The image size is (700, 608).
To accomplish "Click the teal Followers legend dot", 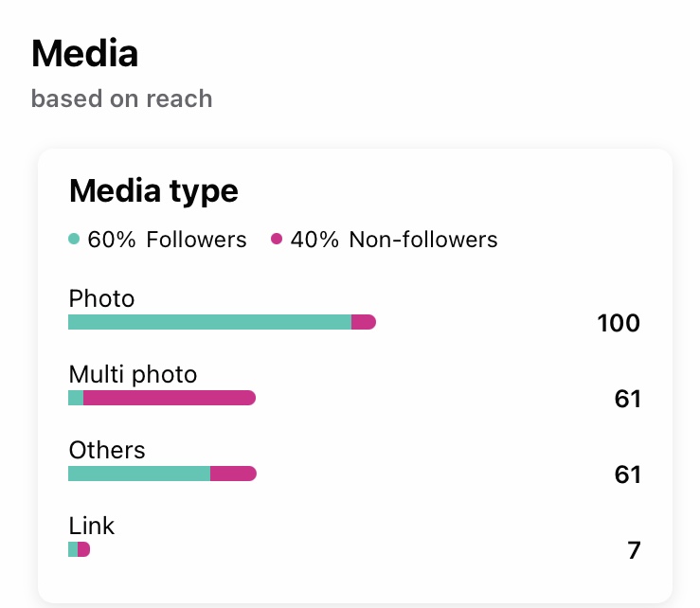I will pyautogui.click(x=75, y=240).
